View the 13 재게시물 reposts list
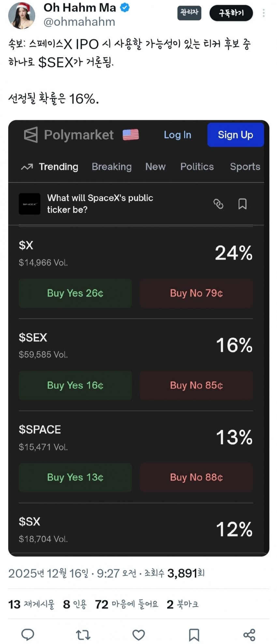277x644 pixels. click(31, 604)
